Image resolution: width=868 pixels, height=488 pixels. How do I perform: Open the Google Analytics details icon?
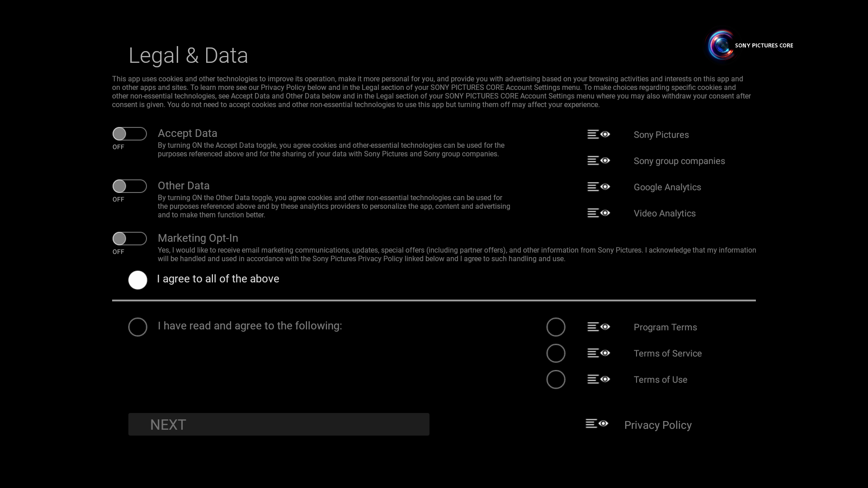(x=599, y=187)
